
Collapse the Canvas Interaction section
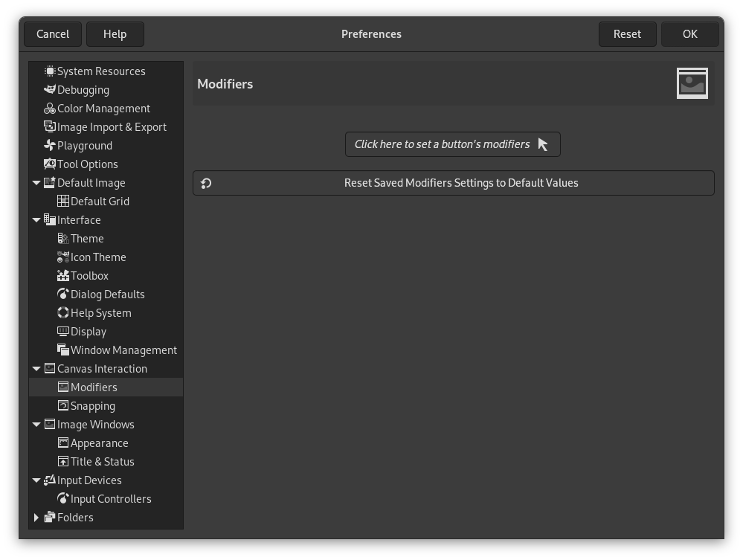[x=36, y=368]
